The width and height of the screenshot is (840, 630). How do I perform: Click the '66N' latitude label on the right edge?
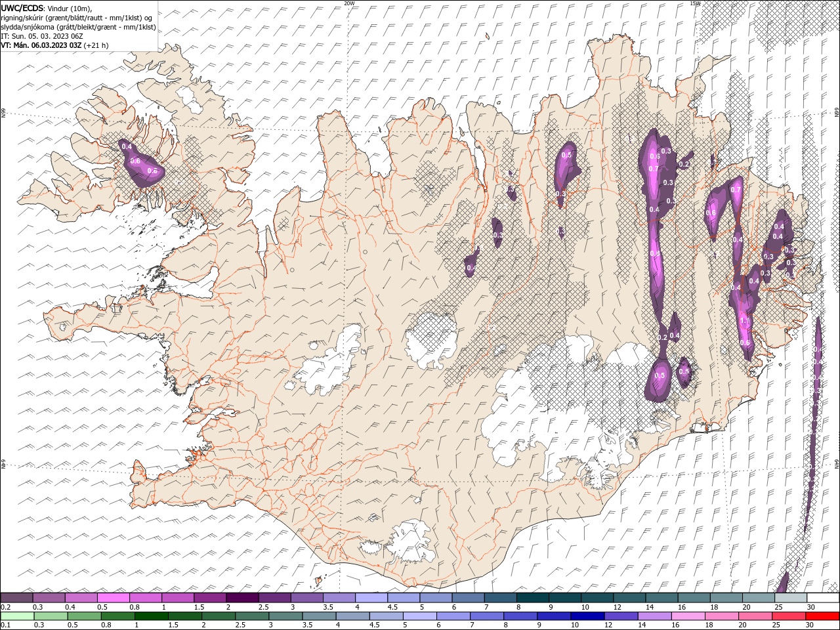(837, 114)
